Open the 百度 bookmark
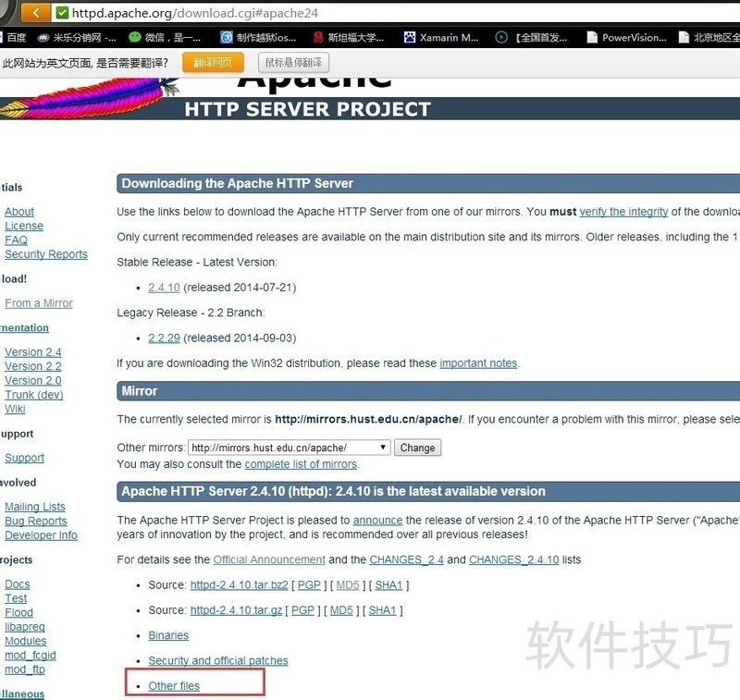This screenshot has height=700, width=740. [x=14, y=38]
